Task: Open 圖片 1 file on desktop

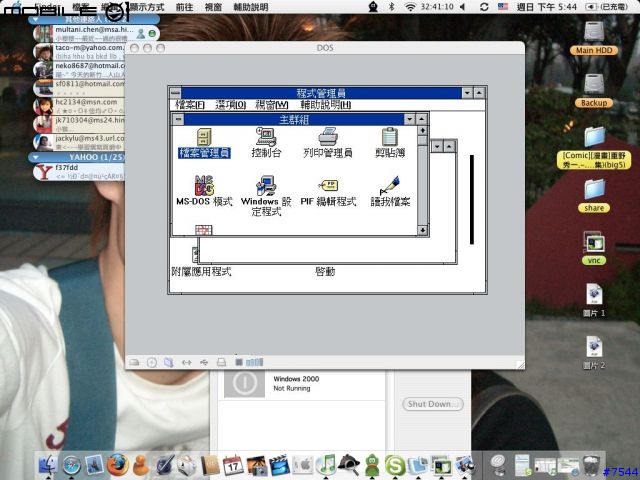Action: point(594,300)
